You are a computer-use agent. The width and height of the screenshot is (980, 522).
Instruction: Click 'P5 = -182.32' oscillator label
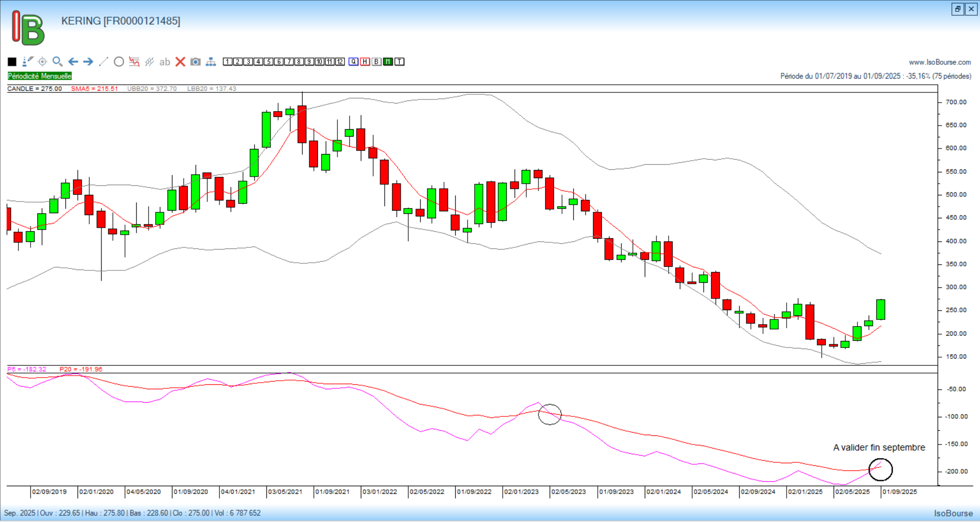27,369
